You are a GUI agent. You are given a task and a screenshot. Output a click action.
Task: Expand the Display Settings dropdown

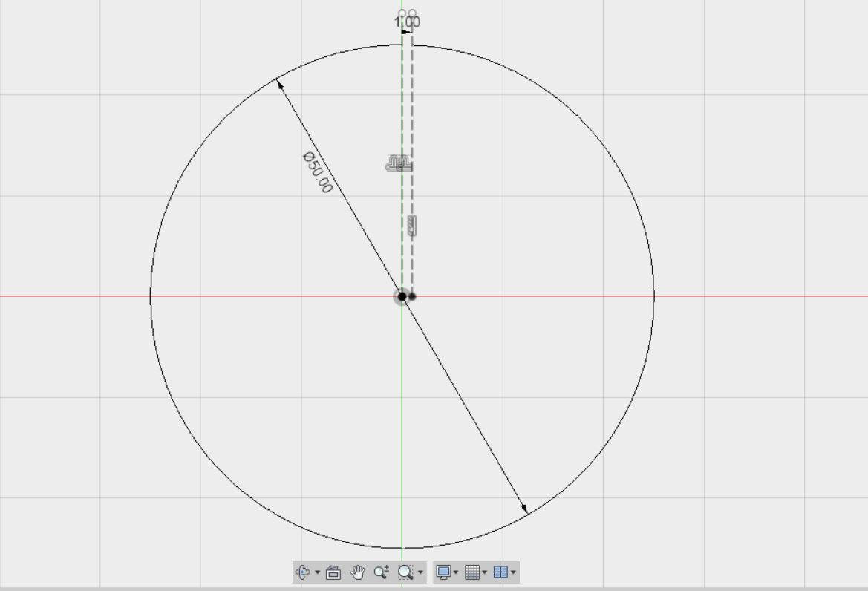pos(455,572)
